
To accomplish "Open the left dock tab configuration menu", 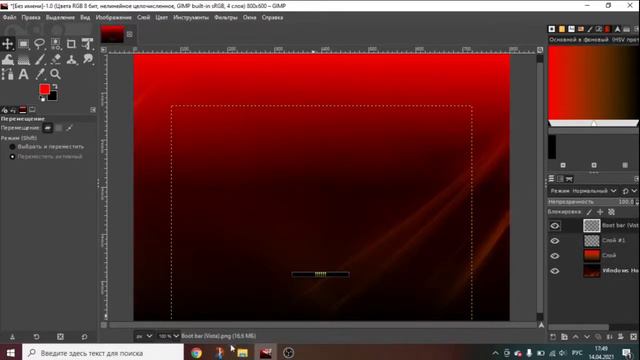I will pyautogui.click(x=93, y=110).
